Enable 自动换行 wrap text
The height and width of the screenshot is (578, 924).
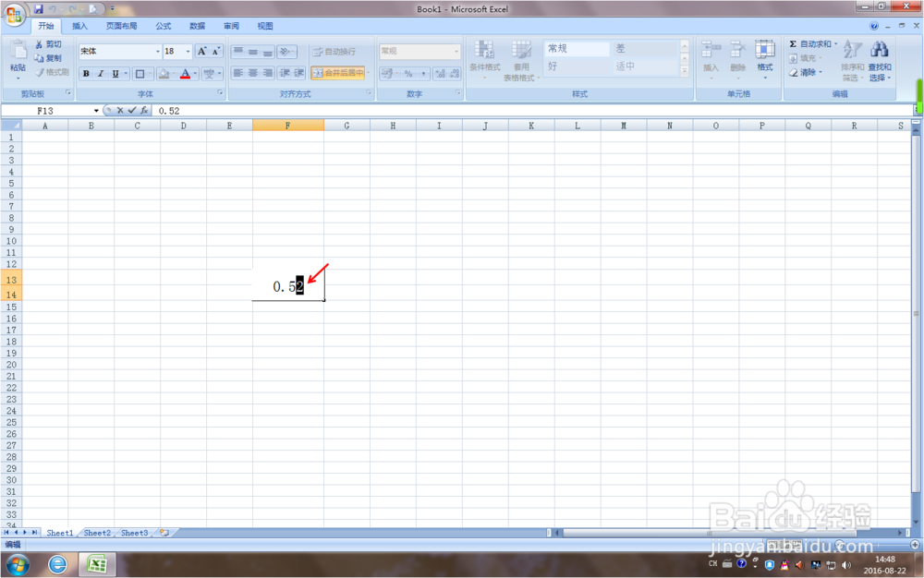click(x=334, y=52)
